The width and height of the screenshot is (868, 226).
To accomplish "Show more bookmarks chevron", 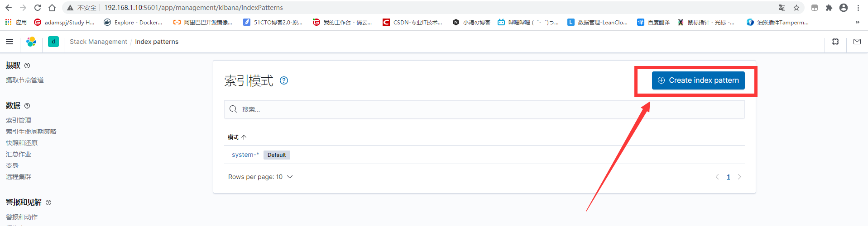I will point(857,22).
